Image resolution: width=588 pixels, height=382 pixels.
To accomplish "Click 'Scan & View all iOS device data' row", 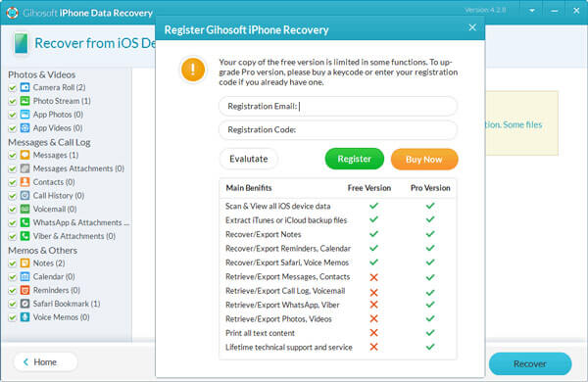I will click(338, 207).
